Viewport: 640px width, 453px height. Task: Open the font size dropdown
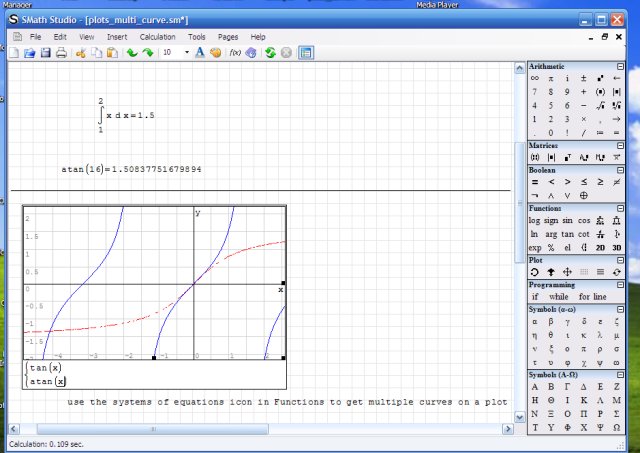click(x=187, y=52)
